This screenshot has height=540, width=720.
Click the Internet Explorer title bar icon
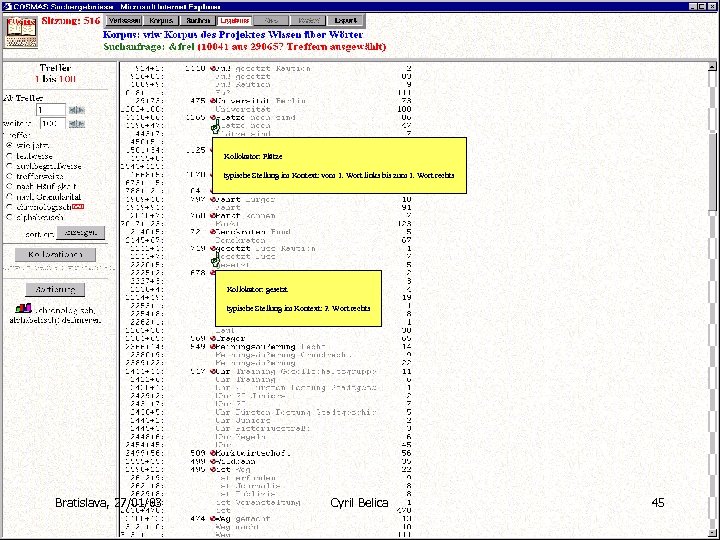(7, 6)
